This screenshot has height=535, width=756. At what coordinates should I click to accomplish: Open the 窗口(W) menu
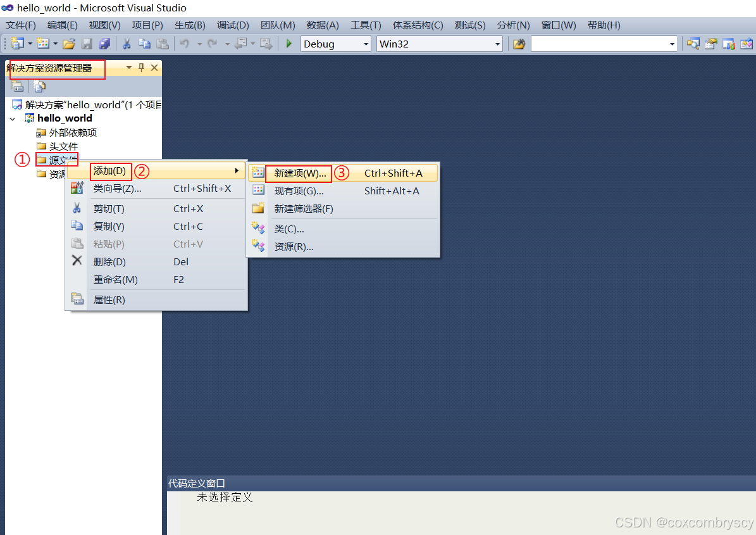coord(559,25)
